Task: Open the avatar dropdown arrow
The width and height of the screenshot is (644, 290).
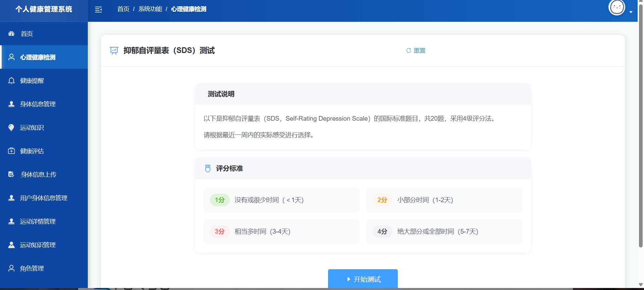Action: click(x=631, y=12)
